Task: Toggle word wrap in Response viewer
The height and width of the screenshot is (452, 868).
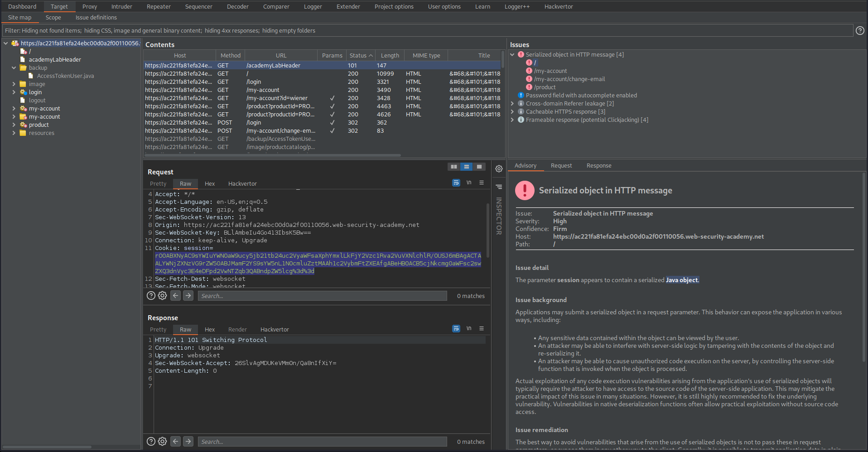Action: click(x=456, y=328)
